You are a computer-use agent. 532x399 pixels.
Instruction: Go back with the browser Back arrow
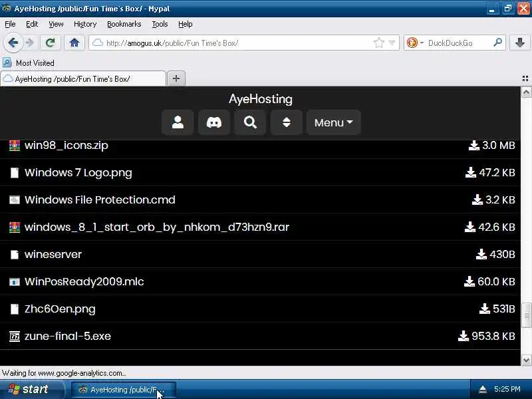click(x=13, y=43)
